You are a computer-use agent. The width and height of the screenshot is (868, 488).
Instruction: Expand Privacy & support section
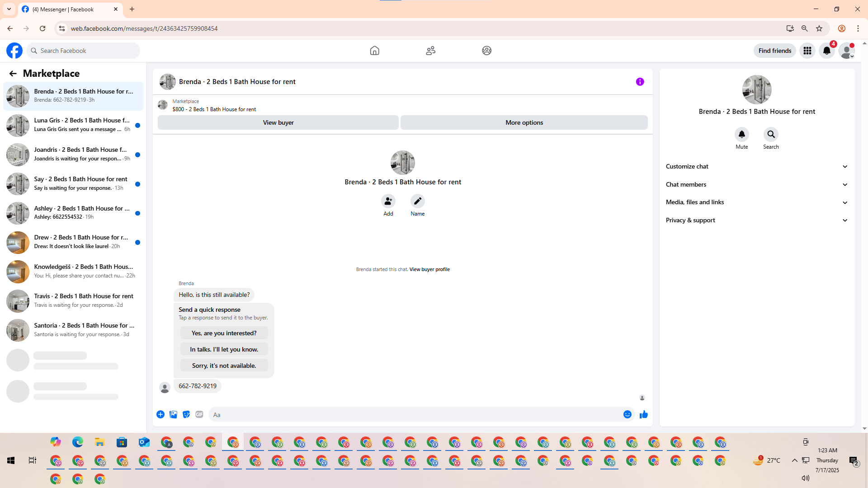point(757,221)
